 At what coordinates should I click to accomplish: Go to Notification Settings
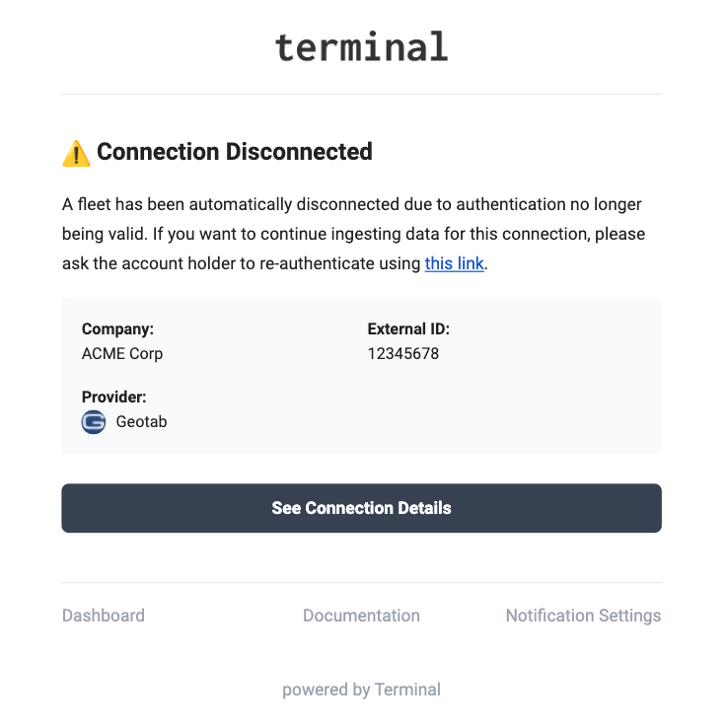coord(583,616)
